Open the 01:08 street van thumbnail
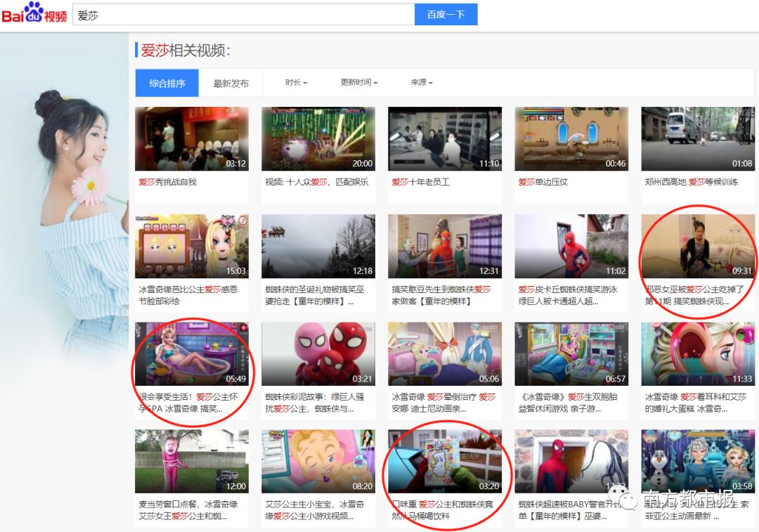The height and width of the screenshot is (532, 759). 698,139
